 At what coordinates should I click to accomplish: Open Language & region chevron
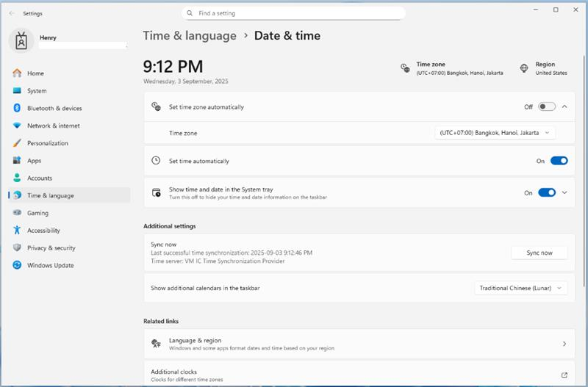pyautogui.click(x=564, y=344)
